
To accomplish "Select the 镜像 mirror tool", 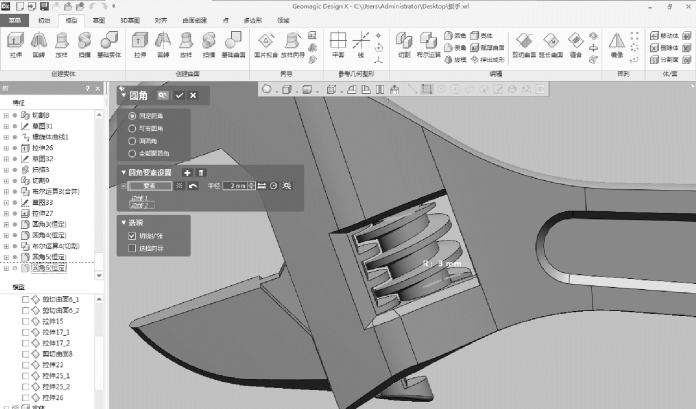I will 617,45.
